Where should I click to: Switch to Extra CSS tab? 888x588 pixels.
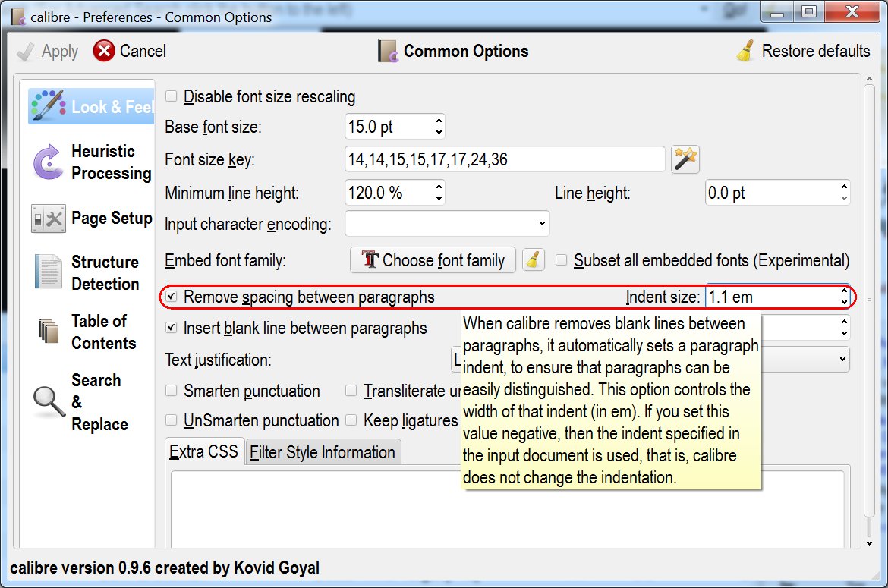pyautogui.click(x=204, y=451)
